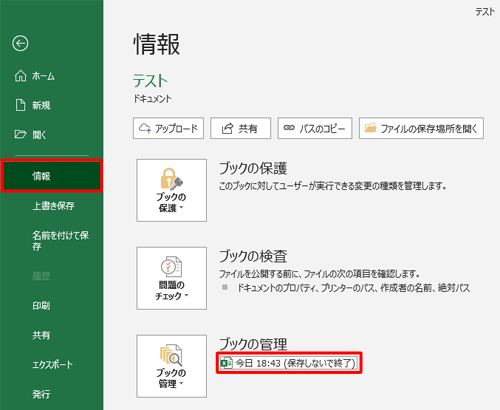Click the ホーム house icon

point(20,76)
